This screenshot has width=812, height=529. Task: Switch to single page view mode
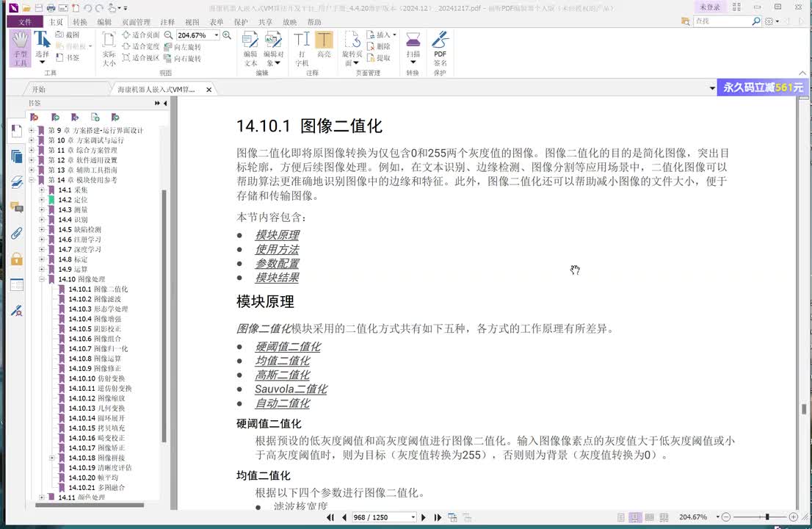621,517
